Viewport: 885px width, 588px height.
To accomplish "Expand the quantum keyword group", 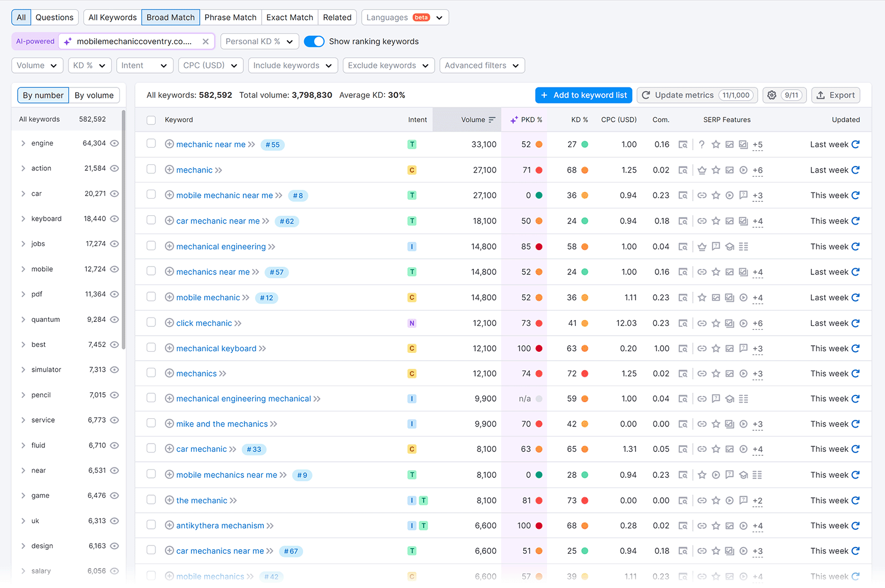I will pyautogui.click(x=23, y=319).
